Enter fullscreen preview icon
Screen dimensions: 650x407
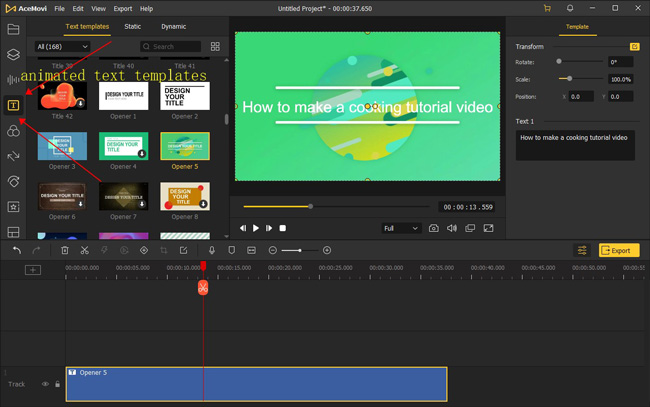tap(488, 228)
